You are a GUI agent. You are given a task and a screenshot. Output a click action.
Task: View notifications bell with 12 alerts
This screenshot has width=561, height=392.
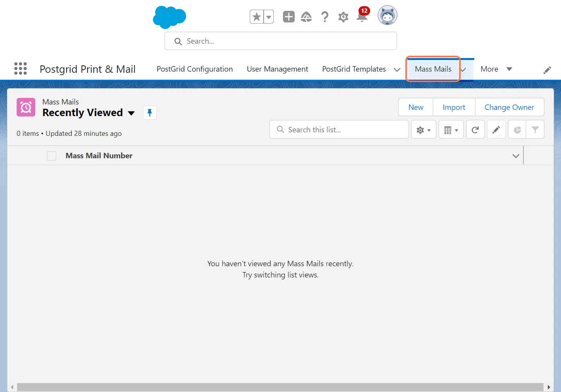point(362,17)
